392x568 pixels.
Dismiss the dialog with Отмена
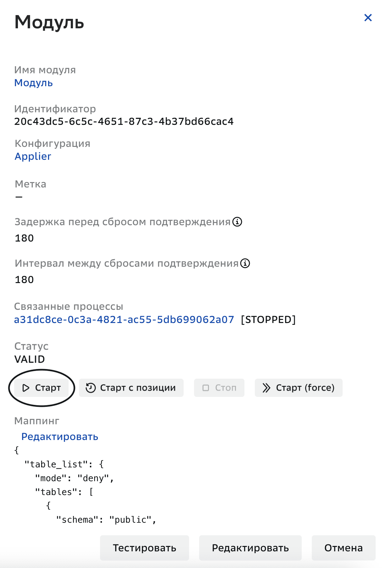343,548
